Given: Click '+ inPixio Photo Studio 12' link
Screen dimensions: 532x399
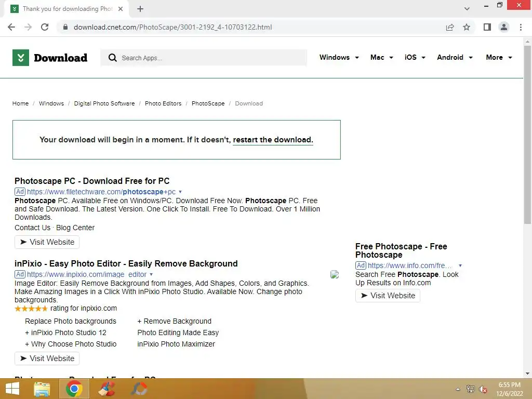Looking at the screenshot, I should [x=65, y=332].
